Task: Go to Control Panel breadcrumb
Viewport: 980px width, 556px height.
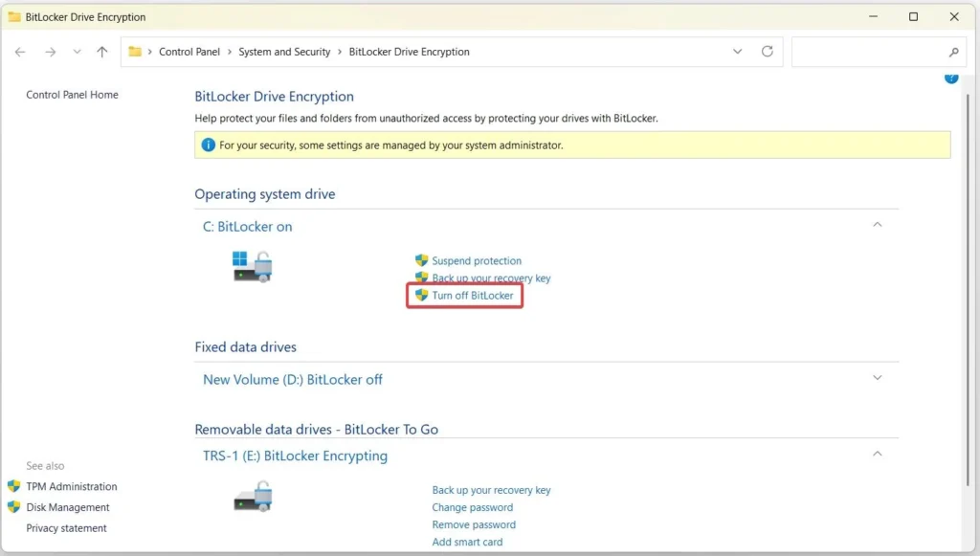Action: [x=189, y=52]
